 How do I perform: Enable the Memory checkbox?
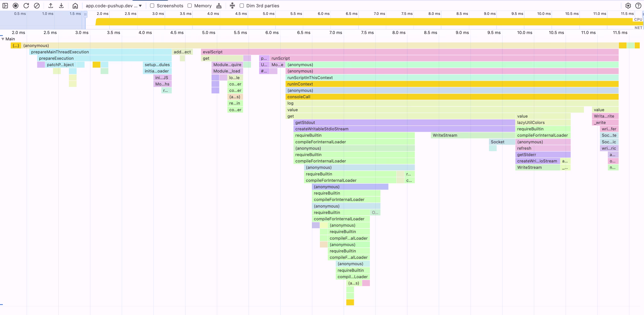189,5
